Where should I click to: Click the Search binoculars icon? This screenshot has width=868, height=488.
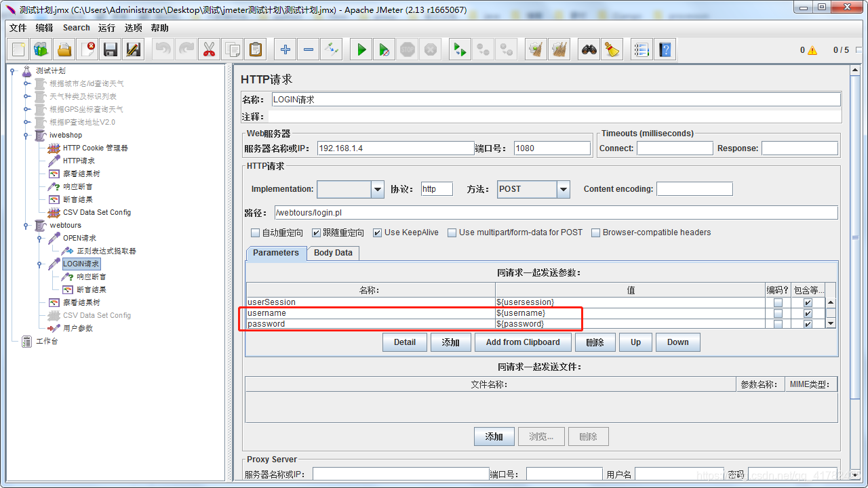590,49
